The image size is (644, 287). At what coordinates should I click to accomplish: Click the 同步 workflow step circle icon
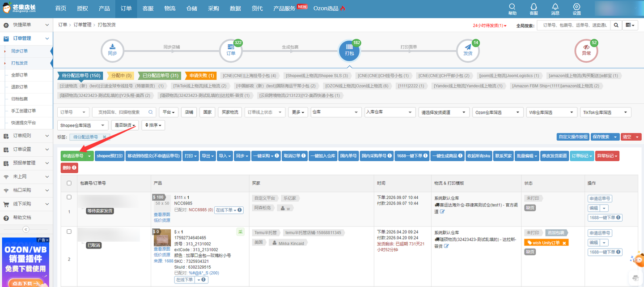click(112, 50)
